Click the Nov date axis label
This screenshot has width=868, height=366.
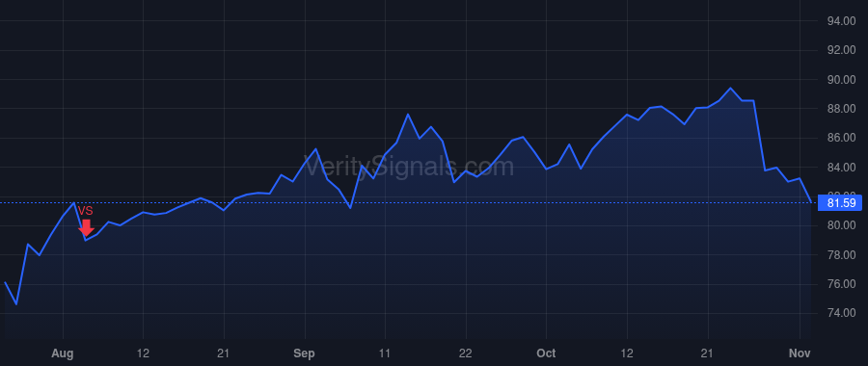point(800,353)
